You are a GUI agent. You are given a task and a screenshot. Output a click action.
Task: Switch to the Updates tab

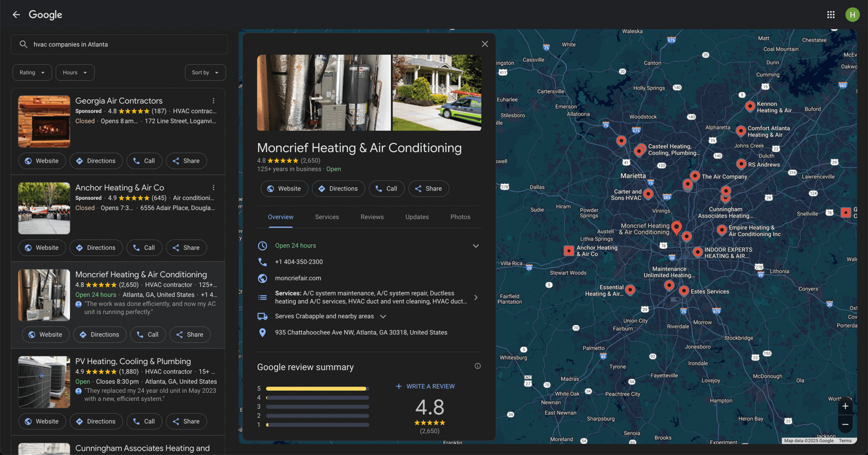417,217
